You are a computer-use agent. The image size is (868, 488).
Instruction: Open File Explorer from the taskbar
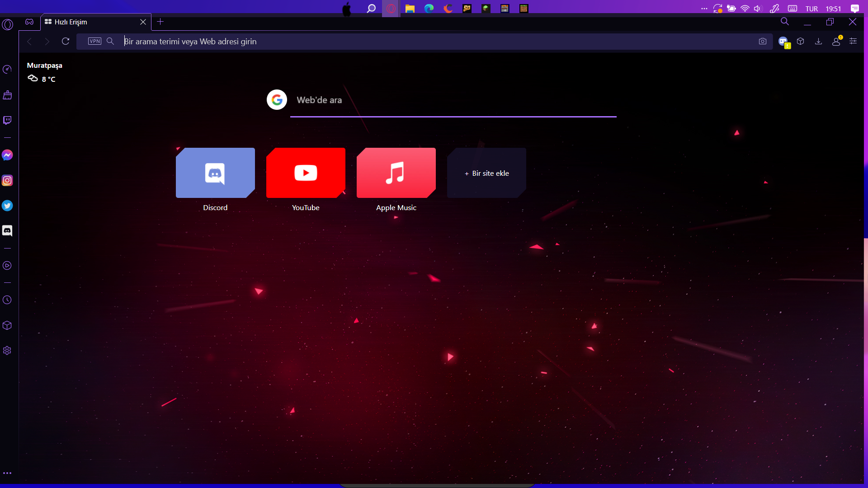pos(410,9)
